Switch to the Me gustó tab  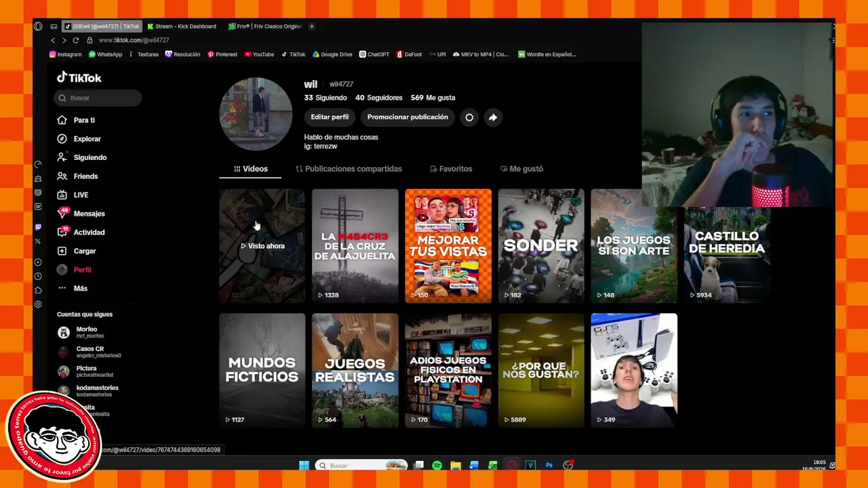coord(521,169)
